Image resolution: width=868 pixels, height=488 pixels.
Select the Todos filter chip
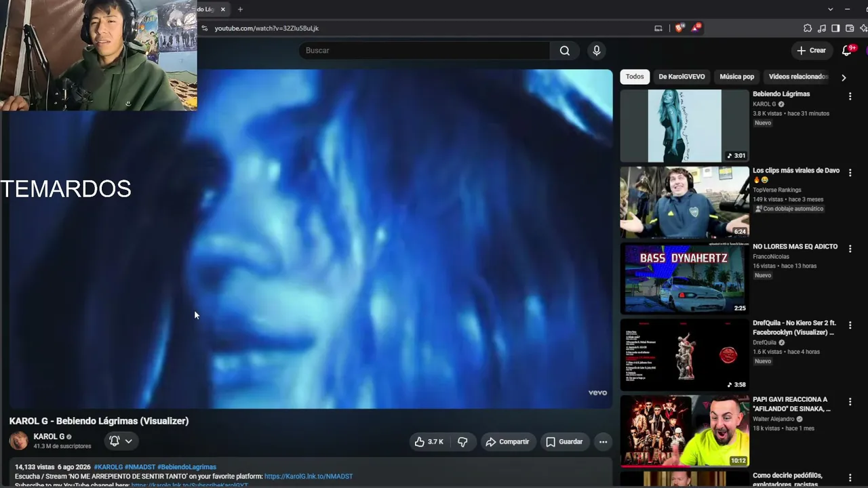click(635, 77)
